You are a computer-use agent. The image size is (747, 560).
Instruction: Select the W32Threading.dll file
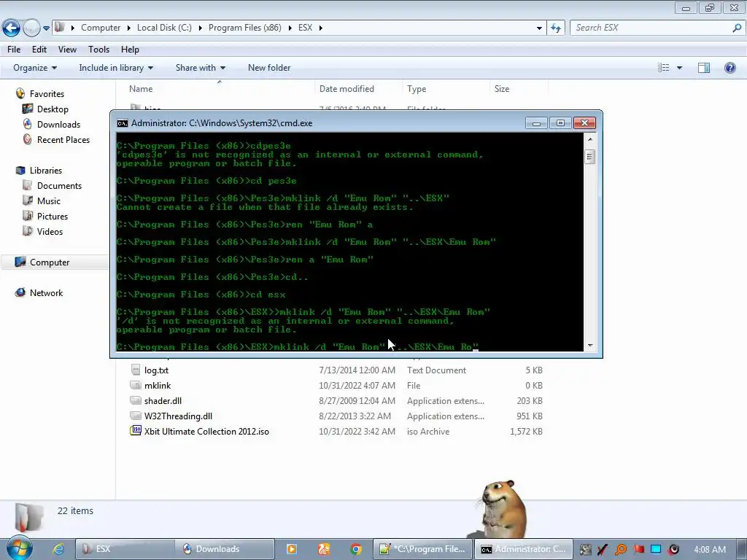tap(178, 416)
